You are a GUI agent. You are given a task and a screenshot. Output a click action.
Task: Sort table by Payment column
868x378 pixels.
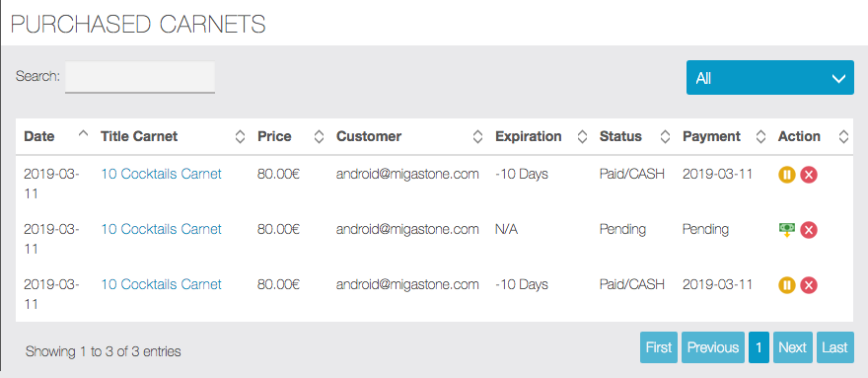[760, 136]
